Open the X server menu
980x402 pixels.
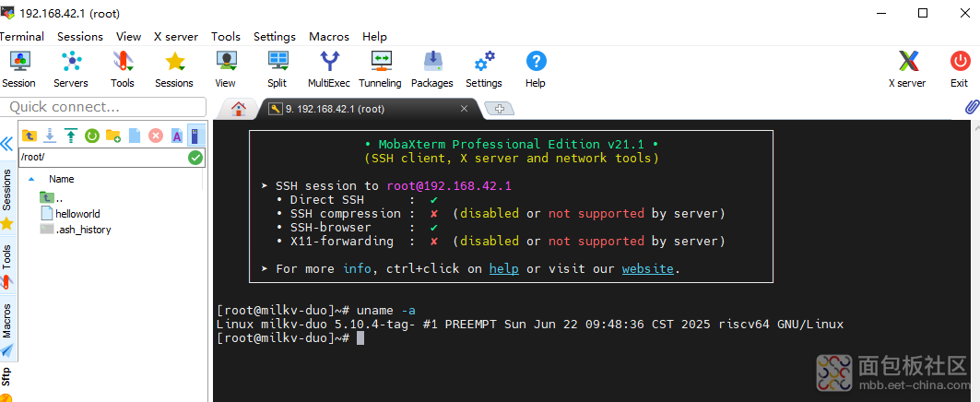coord(176,36)
